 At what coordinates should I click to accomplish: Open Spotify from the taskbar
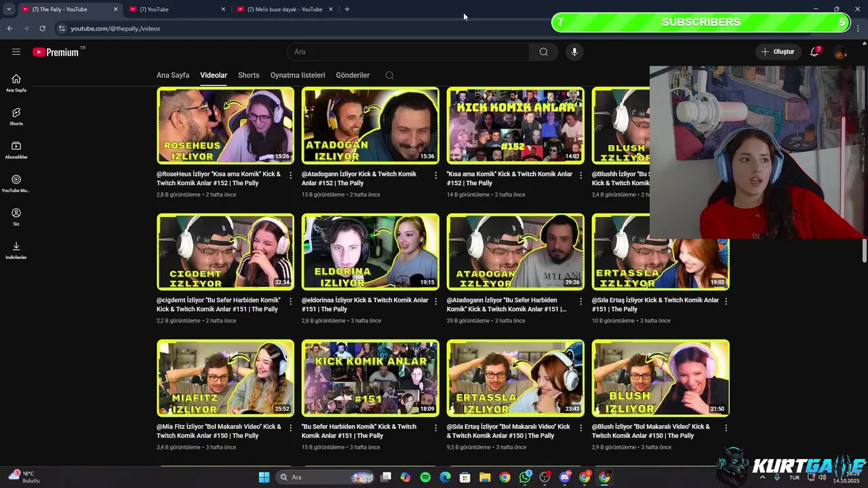coord(425,477)
